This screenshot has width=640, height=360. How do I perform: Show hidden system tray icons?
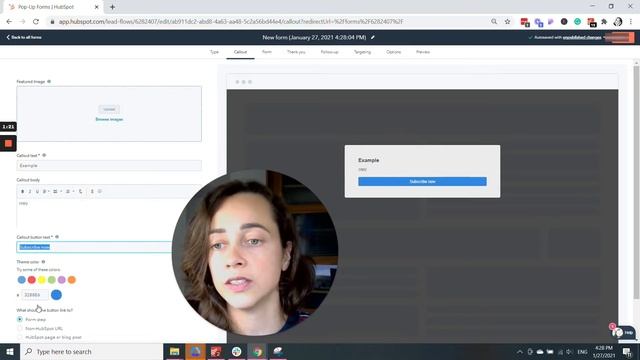520,351
